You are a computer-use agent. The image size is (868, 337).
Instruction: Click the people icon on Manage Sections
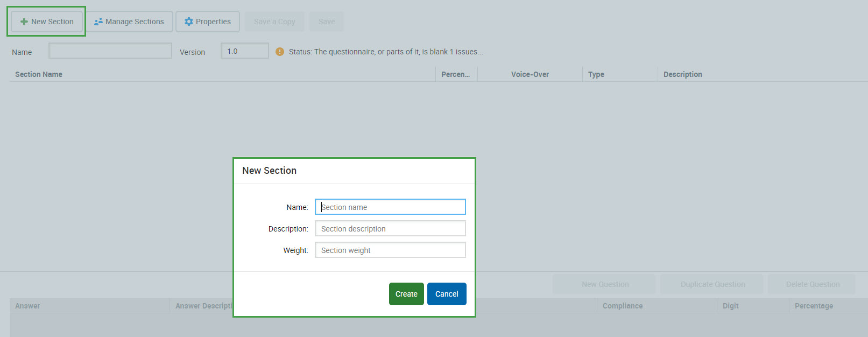point(98,22)
